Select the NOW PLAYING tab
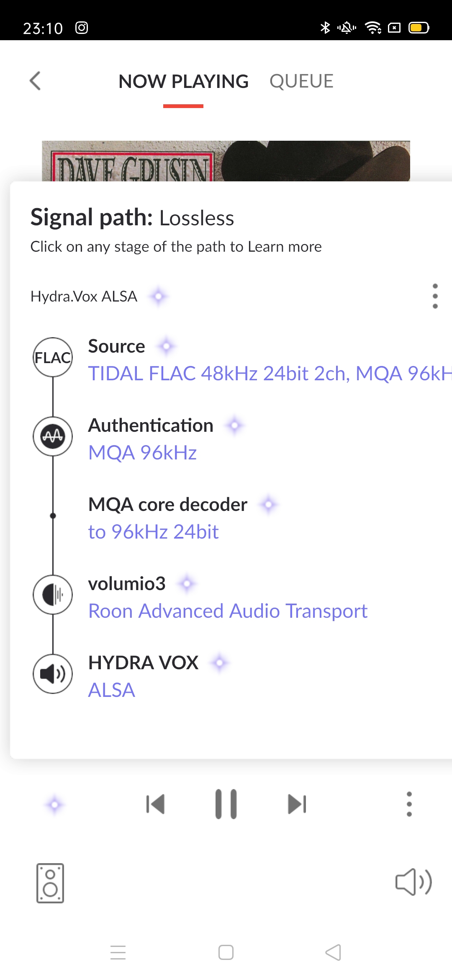452x980 pixels. coord(183,81)
